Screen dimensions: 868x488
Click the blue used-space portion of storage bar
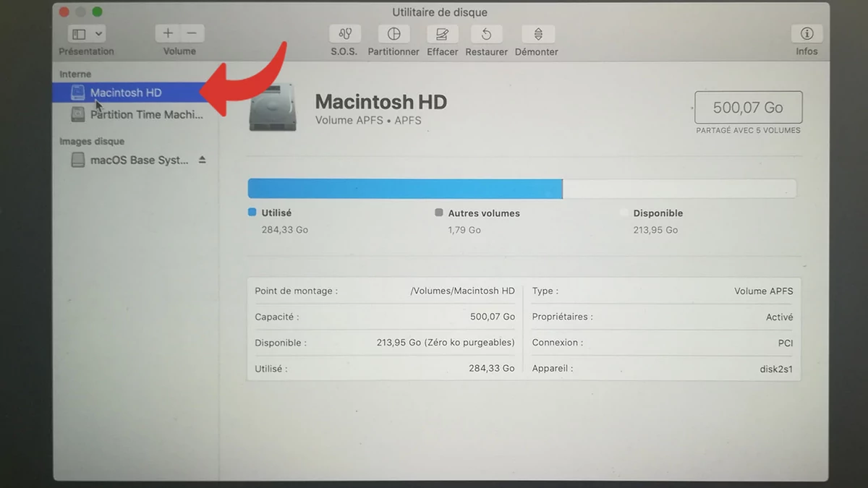(405, 189)
